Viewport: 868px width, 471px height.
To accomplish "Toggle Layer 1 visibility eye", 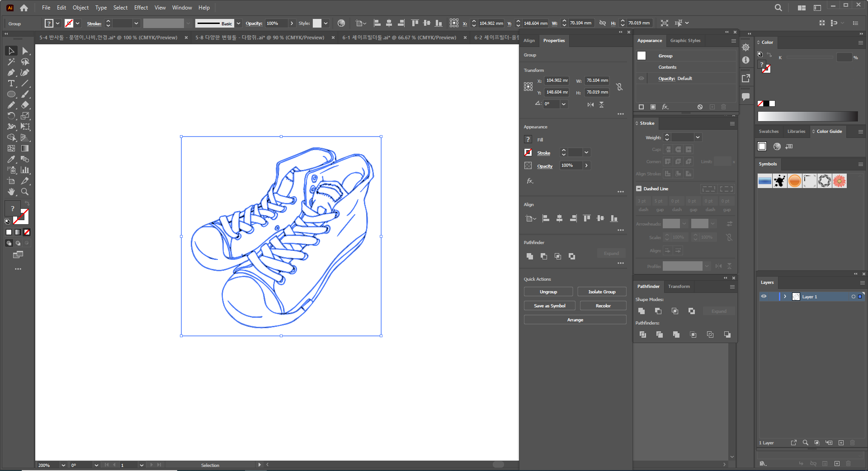I will [x=764, y=297].
